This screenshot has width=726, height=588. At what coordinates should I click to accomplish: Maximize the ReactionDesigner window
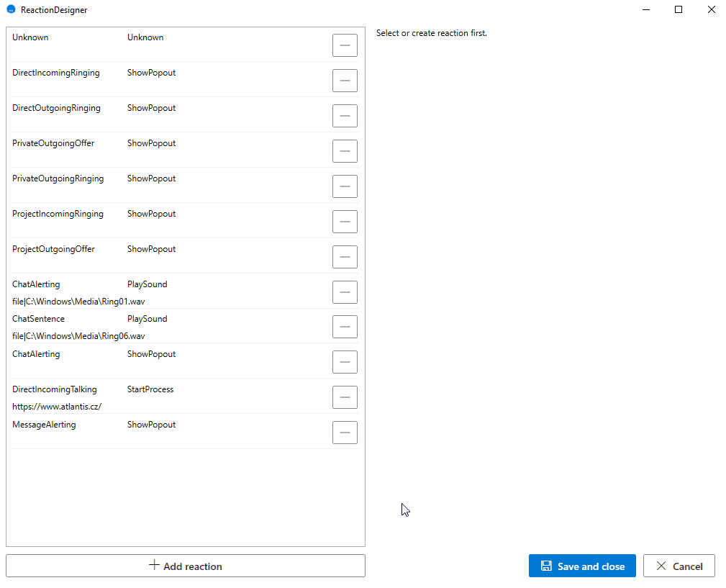679,9
